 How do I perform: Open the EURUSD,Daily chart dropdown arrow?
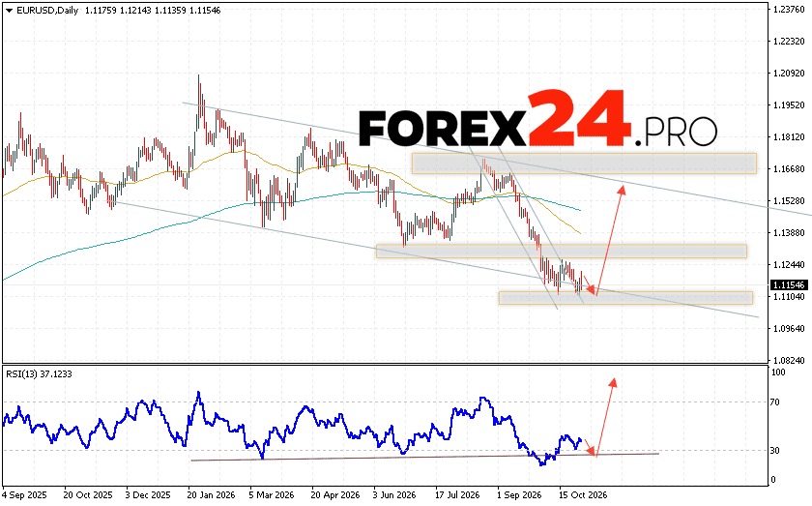(9, 11)
